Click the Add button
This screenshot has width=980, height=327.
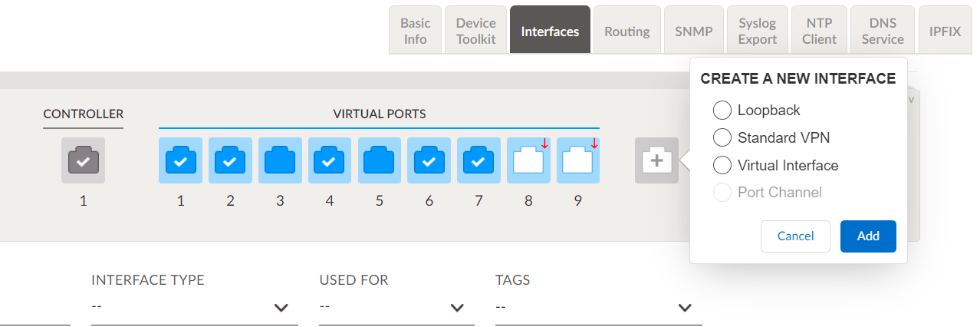click(x=868, y=236)
